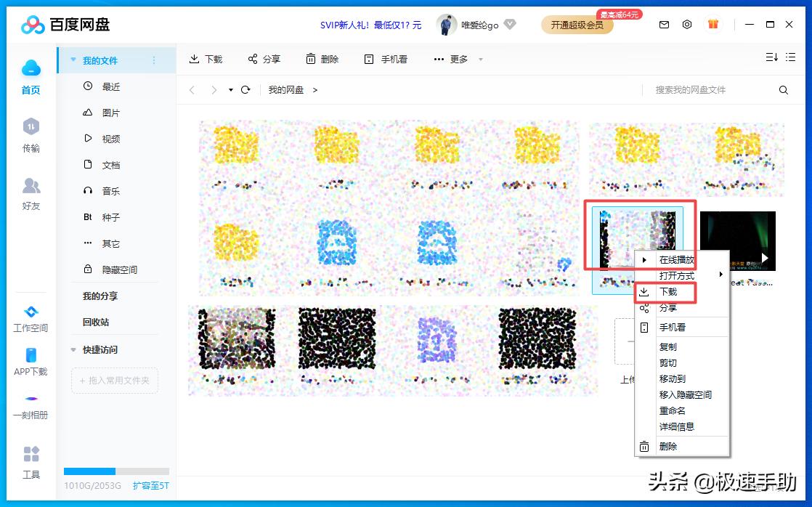Open APP下载 in the sidebar
The width and height of the screenshot is (812, 507).
pyautogui.click(x=31, y=362)
